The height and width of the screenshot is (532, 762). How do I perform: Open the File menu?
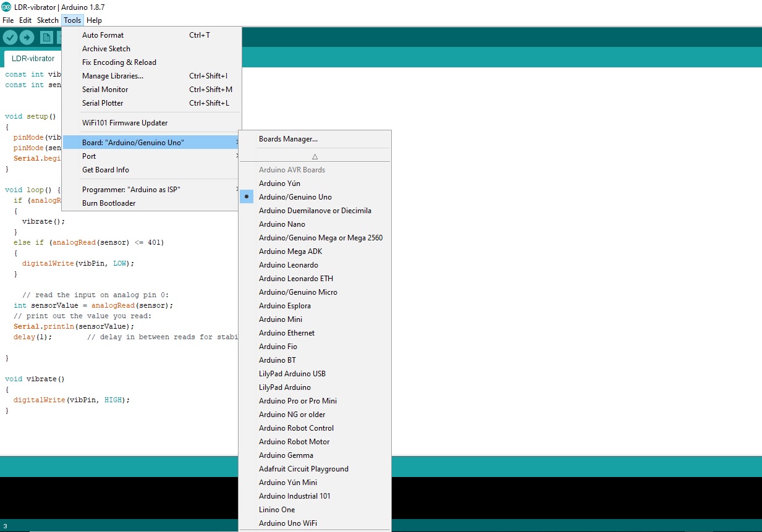8,20
